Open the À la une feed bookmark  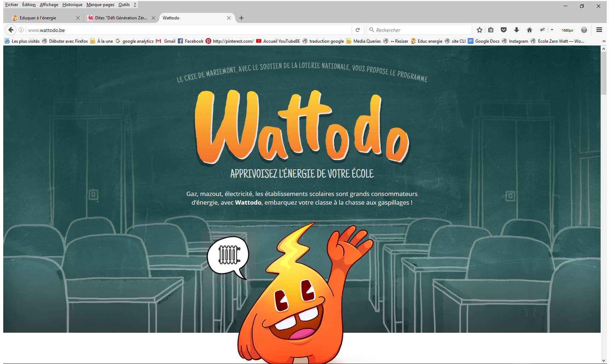point(102,41)
